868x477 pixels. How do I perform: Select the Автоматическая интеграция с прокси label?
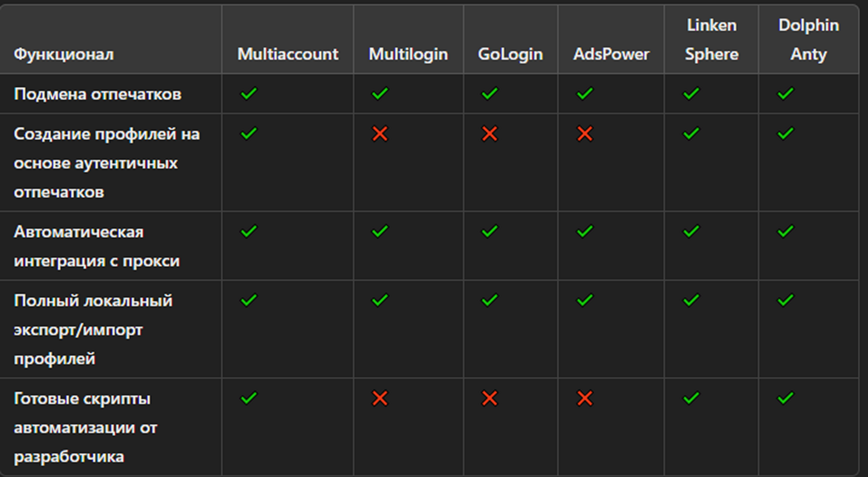click(x=97, y=247)
